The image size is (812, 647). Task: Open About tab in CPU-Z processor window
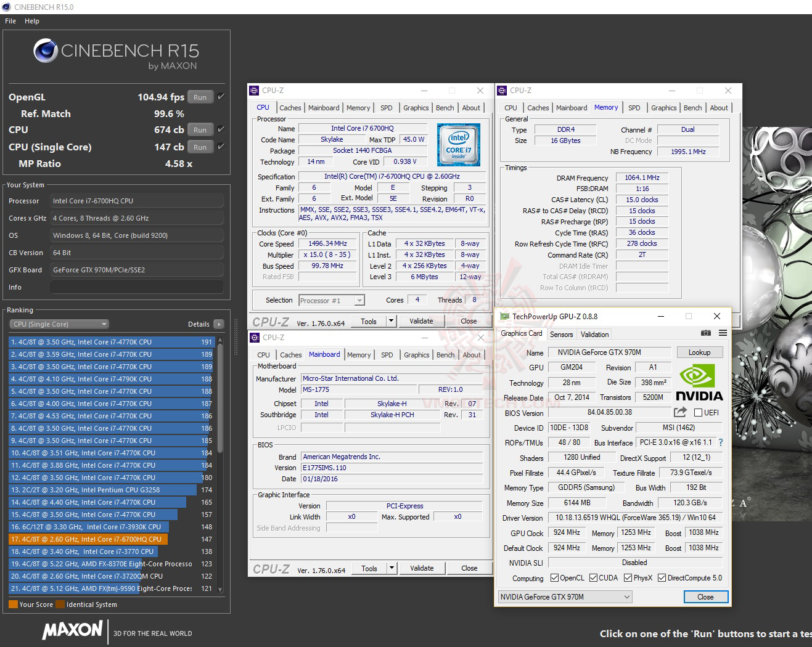point(471,108)
